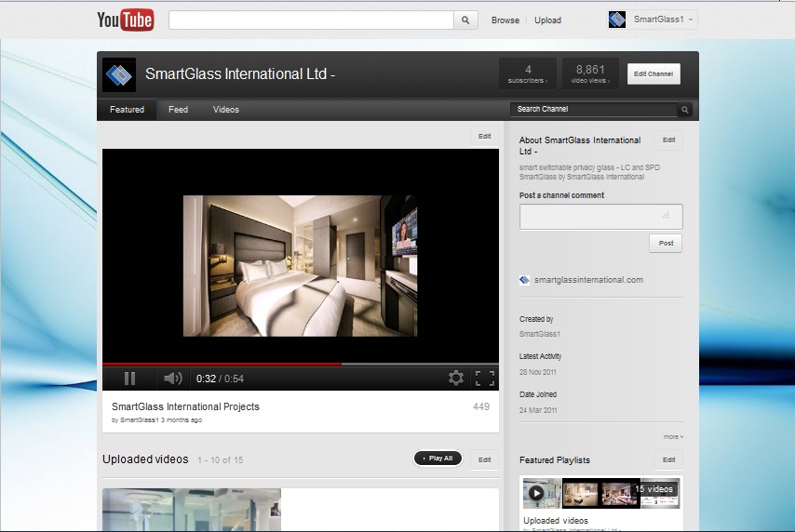Open the Uploaded videos playlist title
795x532 pixels.
(x=556, y=520)
